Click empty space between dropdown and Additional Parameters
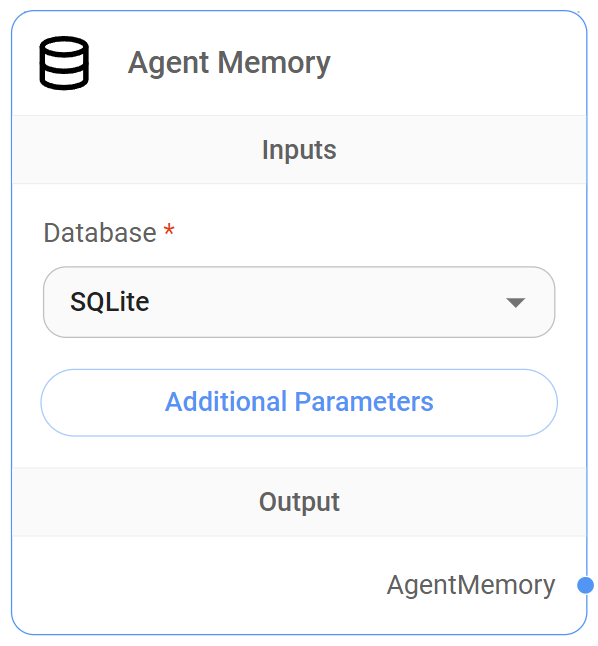The height and width of the screenshot is (646, 598). pos(299,353)
